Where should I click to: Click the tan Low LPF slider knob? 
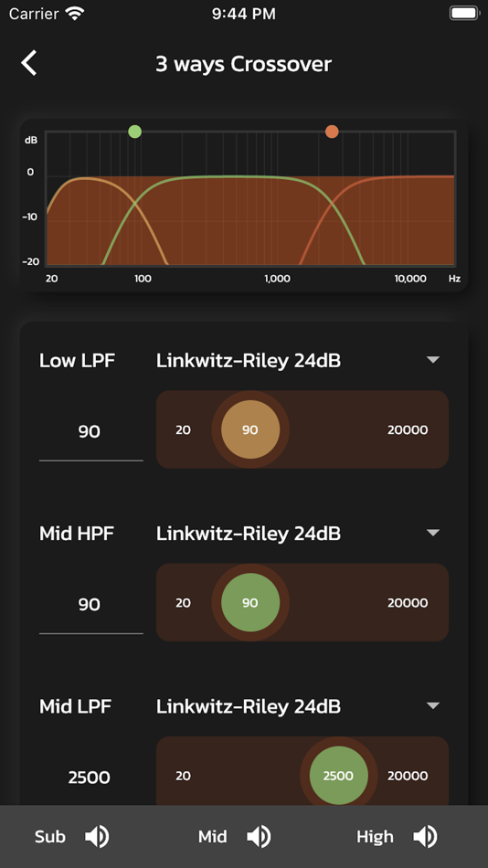click(x=250, y=429)
